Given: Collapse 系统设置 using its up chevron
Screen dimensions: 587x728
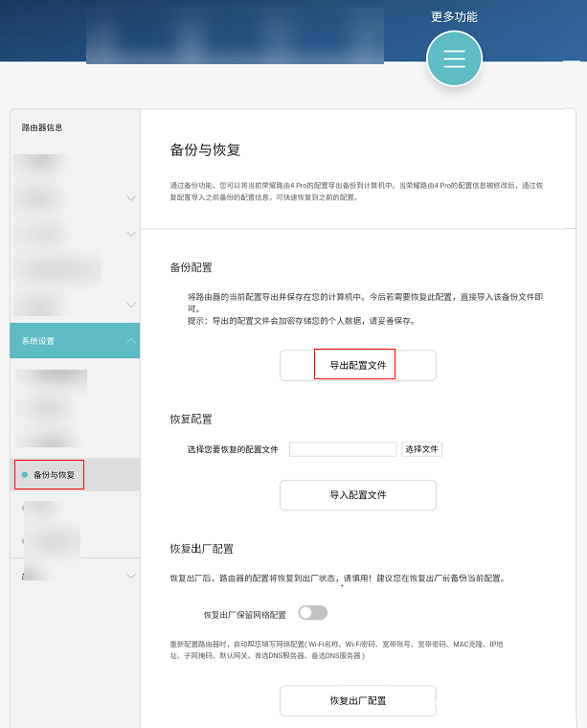Looking at the screenshot, I should 131,341.
